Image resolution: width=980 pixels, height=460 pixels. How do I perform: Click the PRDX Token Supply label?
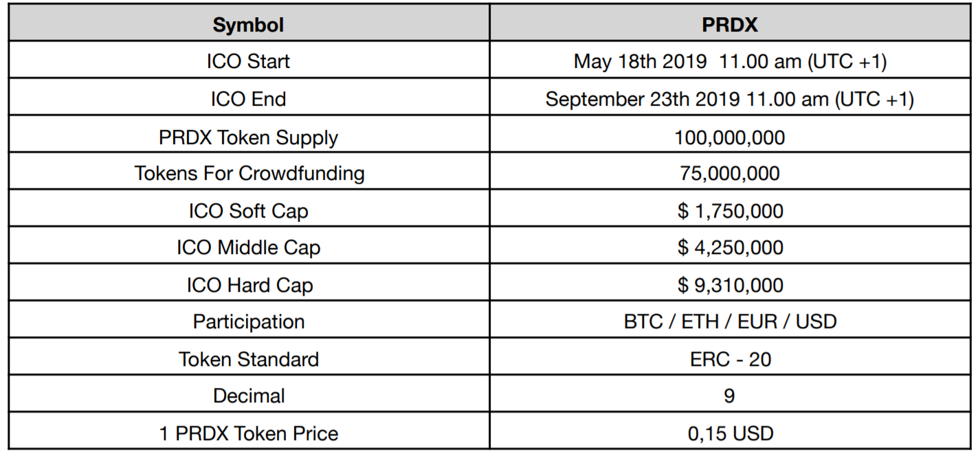pos(248,137)
